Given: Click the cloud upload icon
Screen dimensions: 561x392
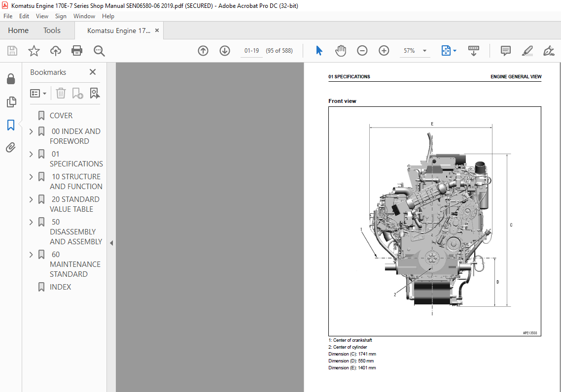Looking at the screenshot, I should [x=55, y=51].
